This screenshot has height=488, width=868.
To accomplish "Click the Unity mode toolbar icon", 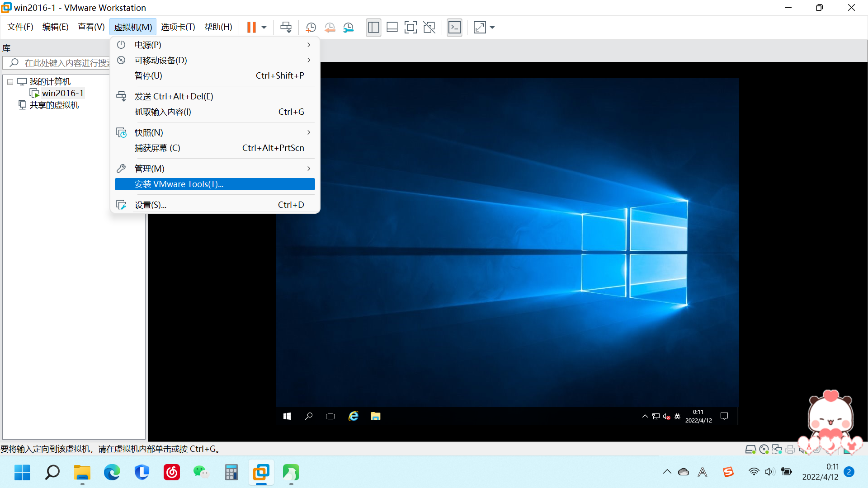I will click(x=429, y=28).
